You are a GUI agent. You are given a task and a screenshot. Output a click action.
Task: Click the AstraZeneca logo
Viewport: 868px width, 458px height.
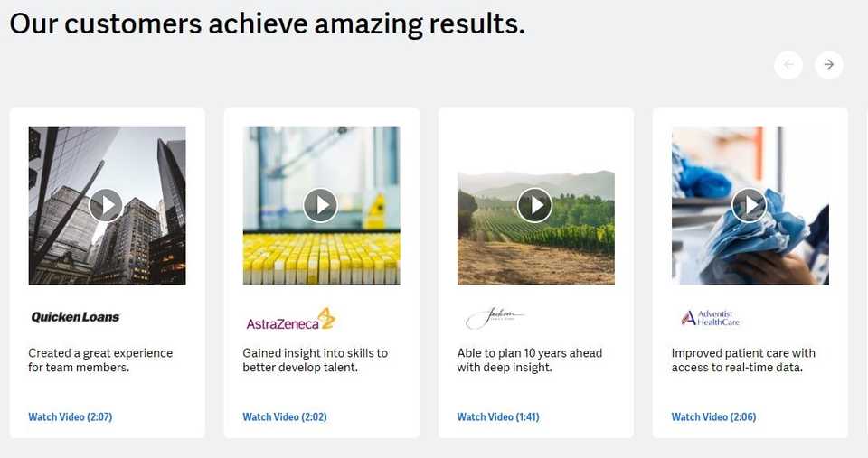(290, 319)
